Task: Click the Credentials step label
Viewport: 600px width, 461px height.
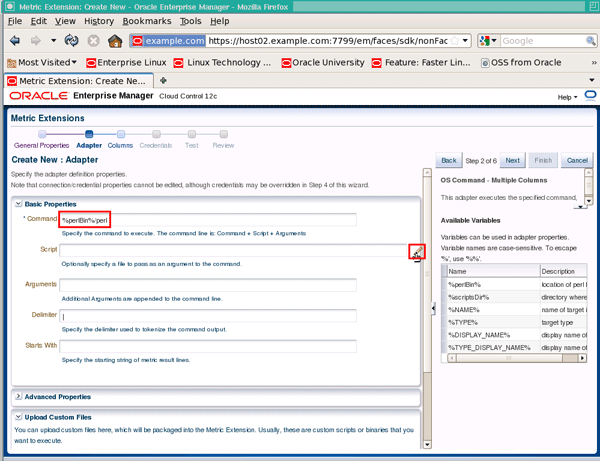Action: click(x=156, y=145)
